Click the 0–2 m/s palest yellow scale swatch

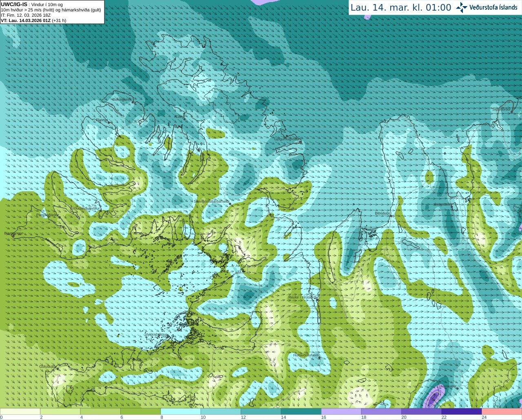(x=20, y=411)
